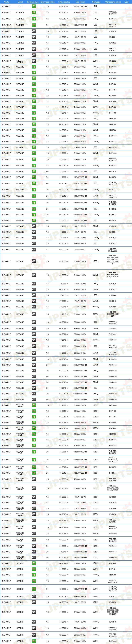This screenshot has width=132, height=644.
Task: Select the 04.2012 production date cell
Action: (x=64, y=563)
